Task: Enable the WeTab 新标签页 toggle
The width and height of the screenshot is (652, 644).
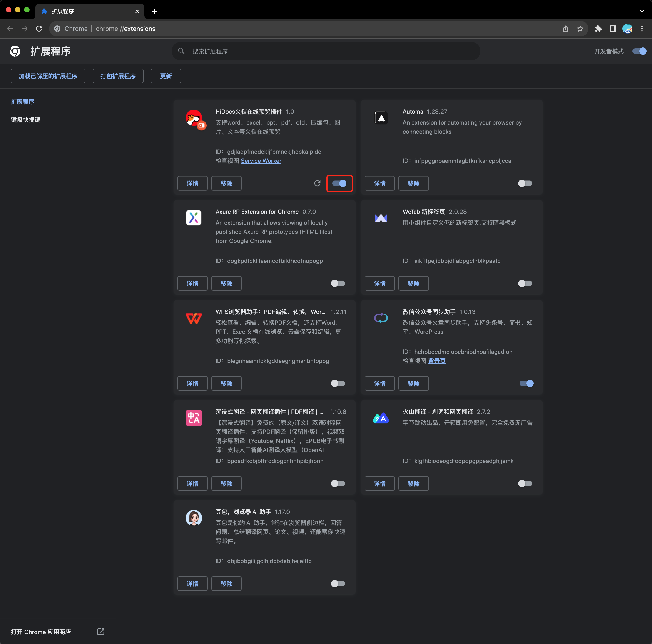Action: point(525,283)
